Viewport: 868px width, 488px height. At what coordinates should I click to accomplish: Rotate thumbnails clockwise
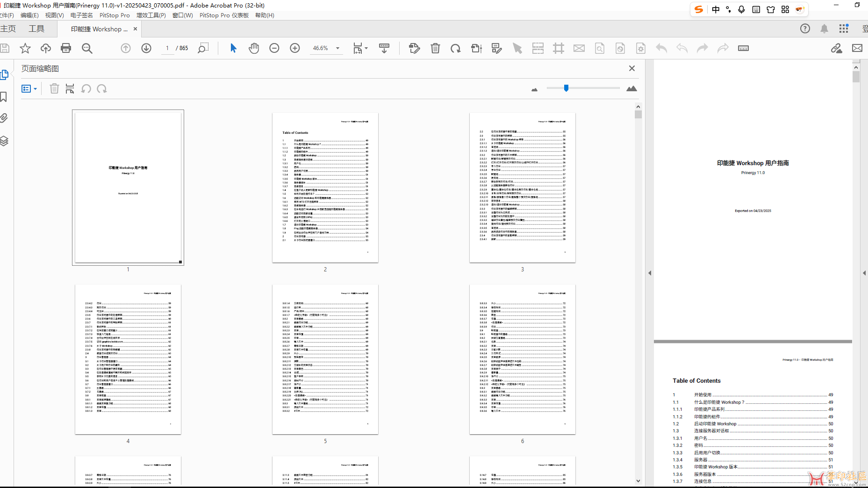102,88
